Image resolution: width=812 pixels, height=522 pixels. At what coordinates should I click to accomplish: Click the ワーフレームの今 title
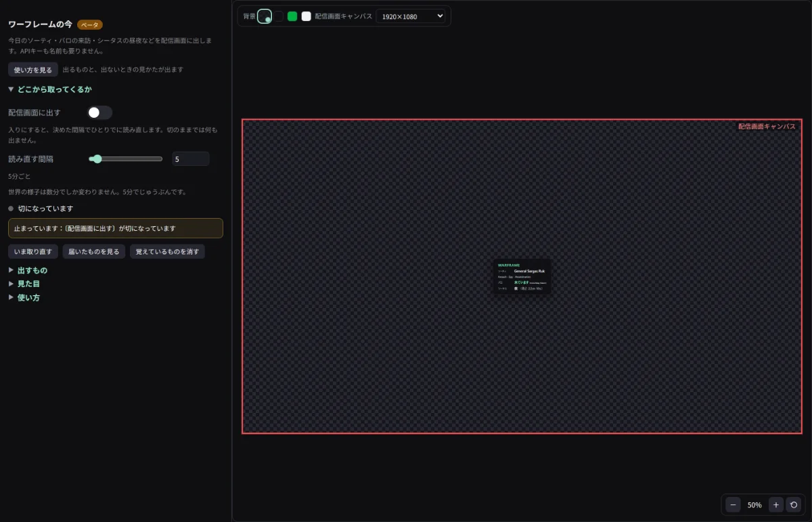[x=41, y=24]
